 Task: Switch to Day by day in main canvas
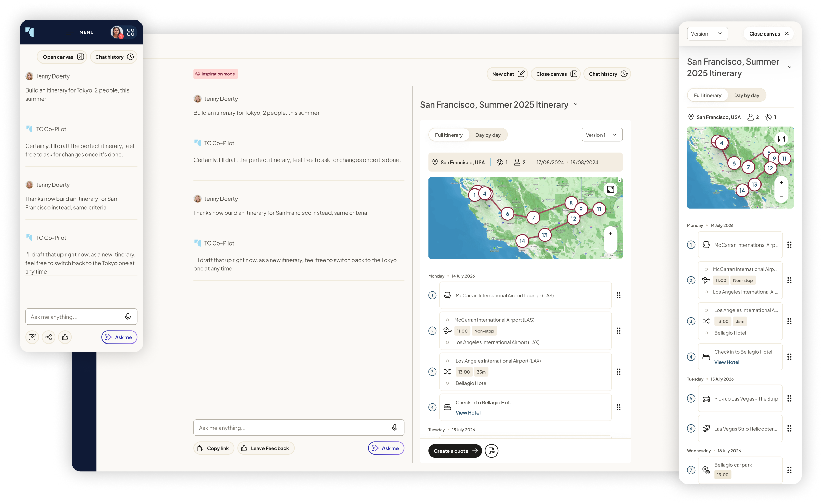coord(488,135)
